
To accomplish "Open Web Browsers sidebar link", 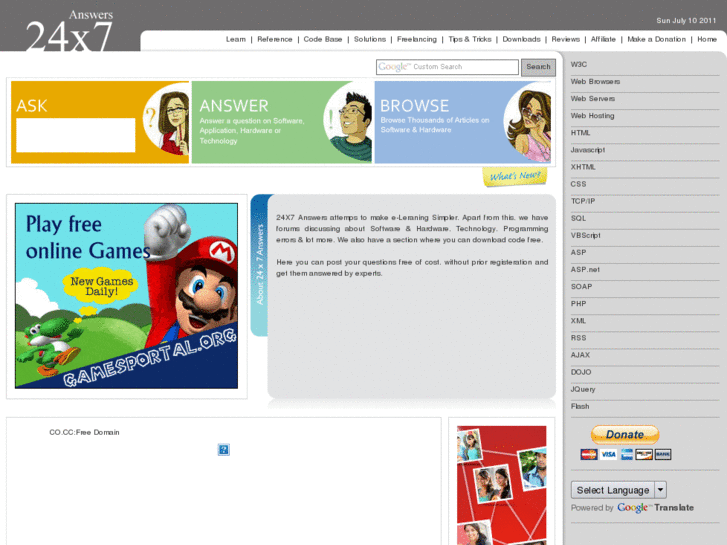I will (595, 82).
